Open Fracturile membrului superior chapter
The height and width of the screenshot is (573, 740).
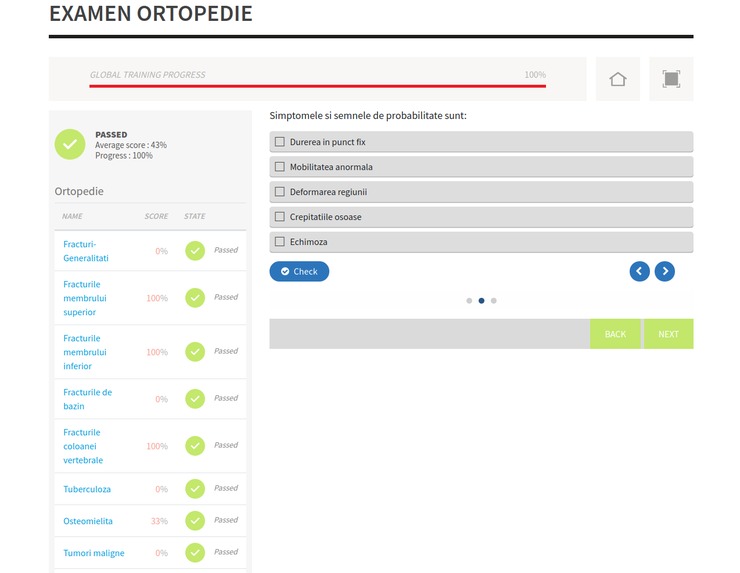click(x=85, y=298)
